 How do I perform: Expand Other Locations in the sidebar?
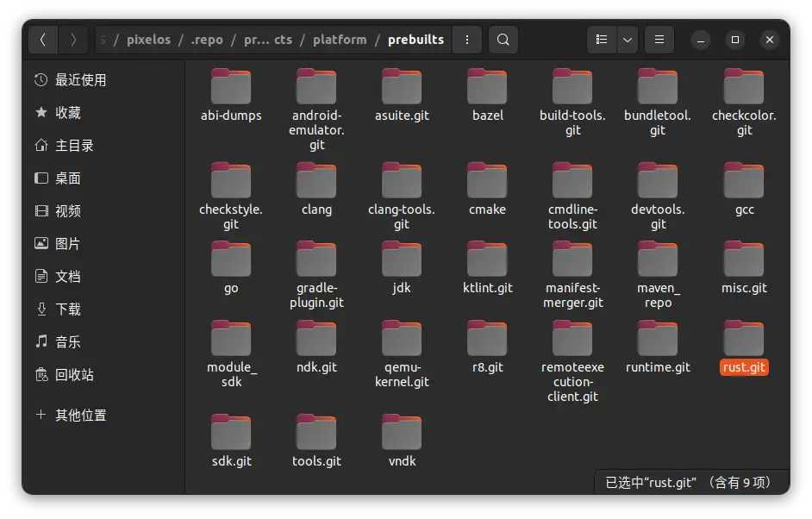point(80,416)
